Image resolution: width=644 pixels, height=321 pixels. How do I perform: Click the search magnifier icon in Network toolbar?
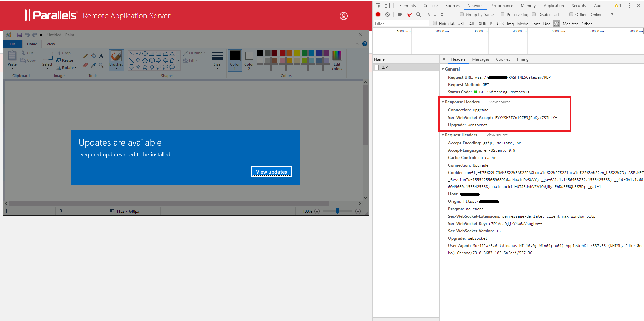tap(418, 14)
